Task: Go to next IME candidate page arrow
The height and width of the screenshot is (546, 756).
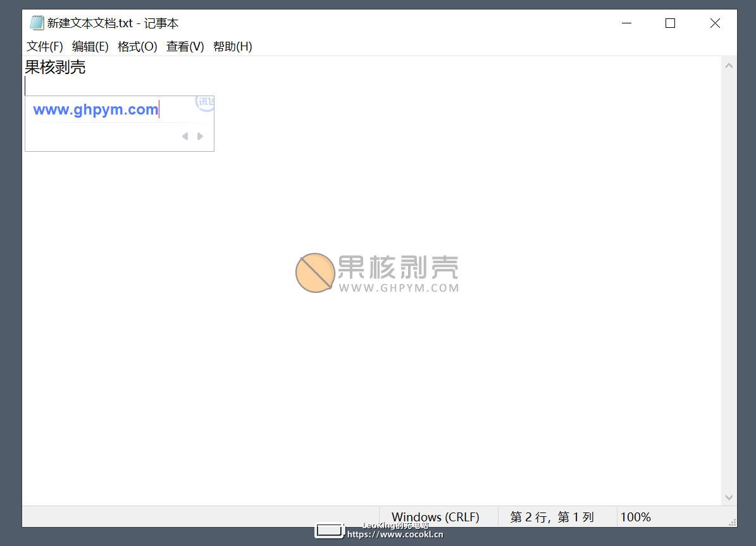Action: tap(200, 137)
